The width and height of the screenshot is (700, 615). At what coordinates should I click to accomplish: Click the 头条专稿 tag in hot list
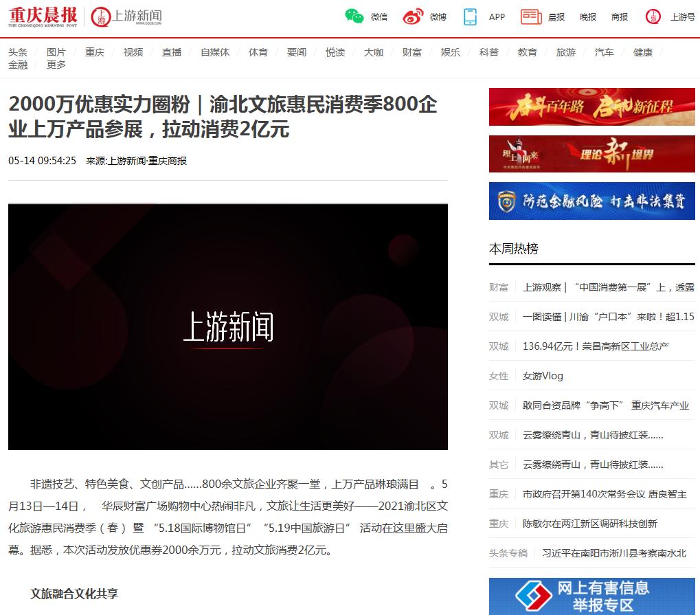coord(508,553)
